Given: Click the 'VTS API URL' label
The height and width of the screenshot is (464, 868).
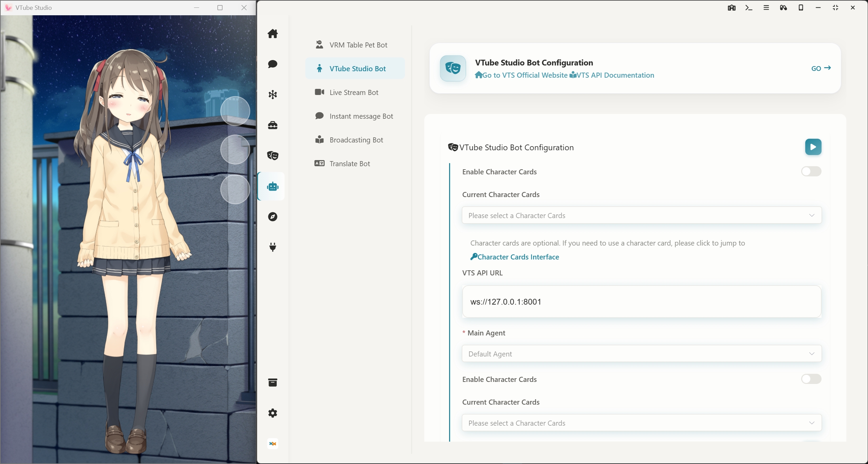Looking at the screenshot, I should tap(482, 273).
